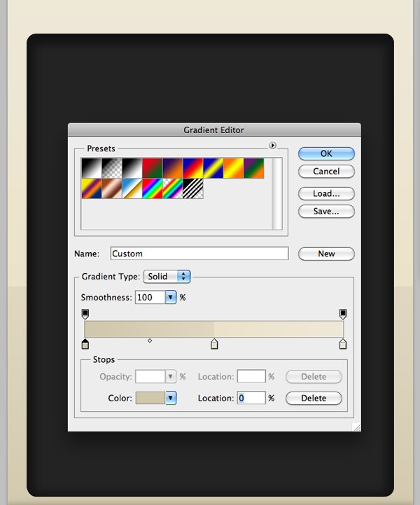The image size is (420, 505).
Task: Click the gradient preview bar
Action: coord(214,328)
